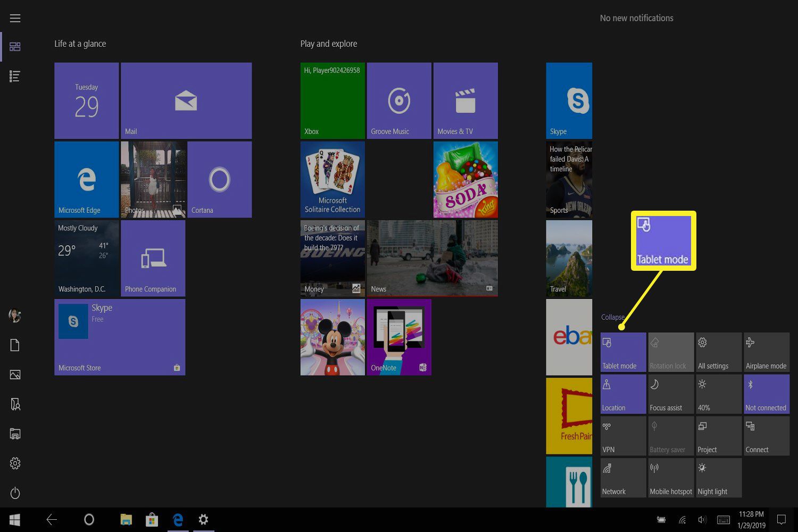798x532 pixels.
Task: Open the Calendar tile showing Tuesday 29
Action: coord(87,101)
